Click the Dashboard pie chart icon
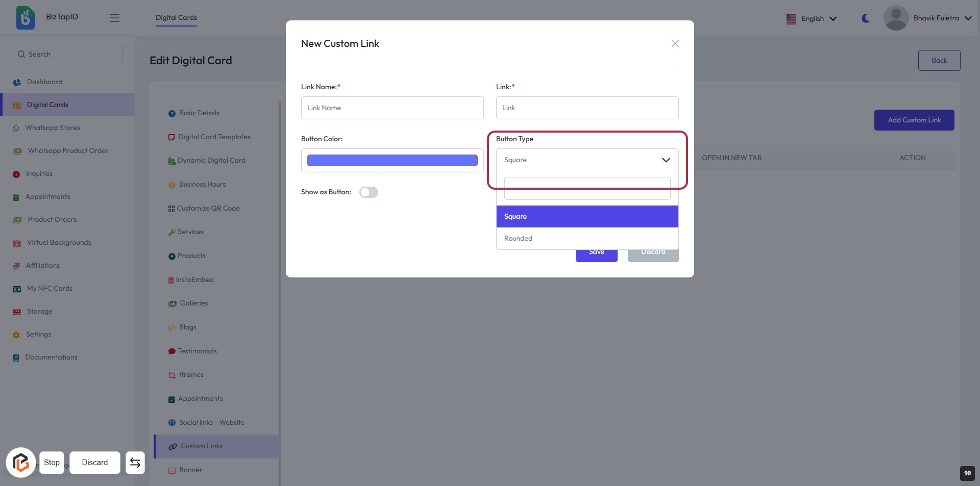This screenshot has height=486, width=980. tap(17, 82)
